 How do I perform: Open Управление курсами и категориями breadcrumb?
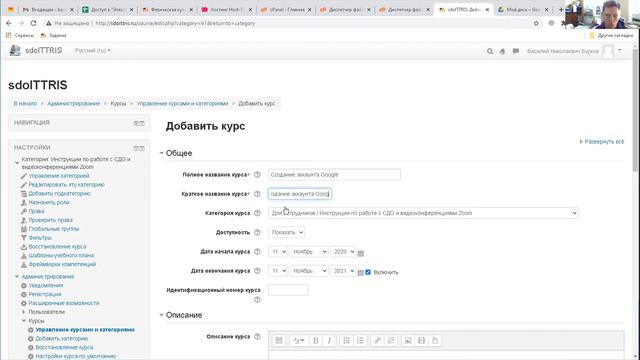(x=182, y=104)
